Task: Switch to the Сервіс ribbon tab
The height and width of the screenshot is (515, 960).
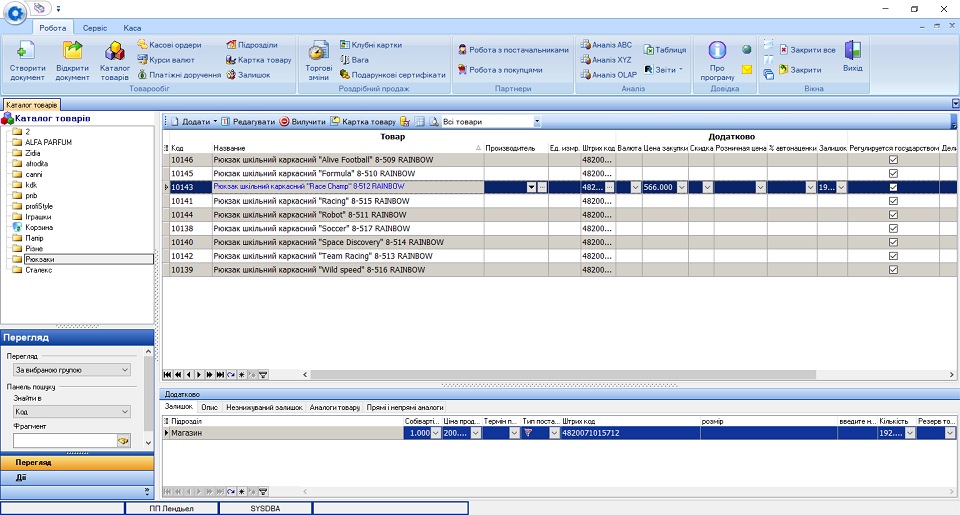Action: tap(95, 28)
